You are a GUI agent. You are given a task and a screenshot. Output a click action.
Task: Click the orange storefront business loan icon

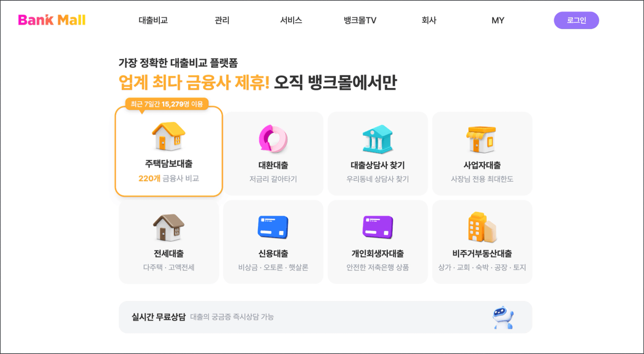(482, 139)
